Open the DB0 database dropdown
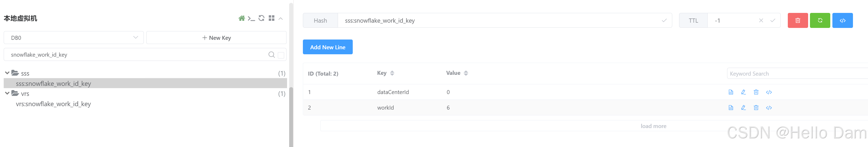 coord(74,38)
